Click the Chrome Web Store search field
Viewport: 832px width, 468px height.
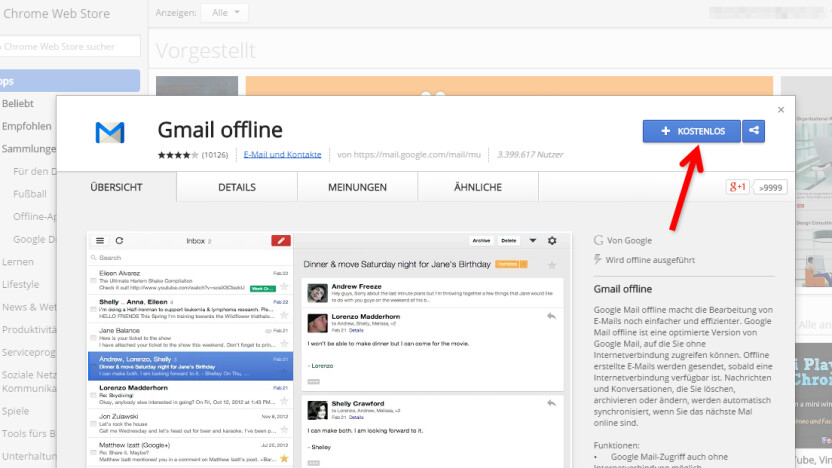70,46
